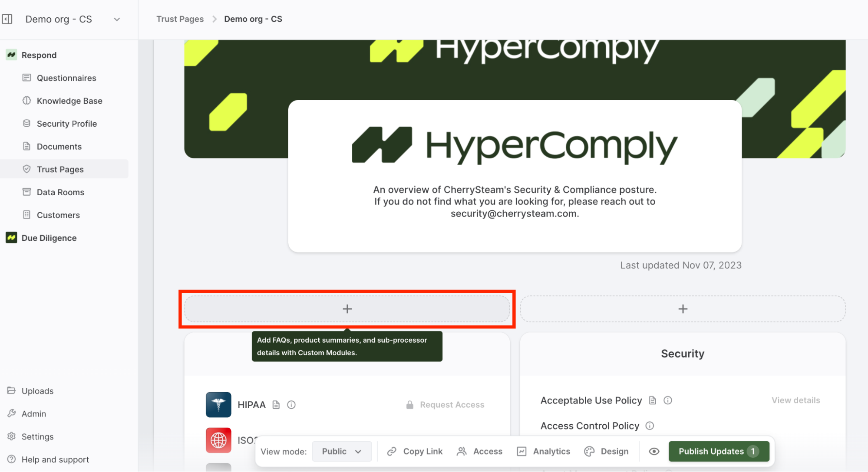Viewport: 868px width, 472px height.
Task: Click the Due Diligence logo icon
Action: [11, 238]
